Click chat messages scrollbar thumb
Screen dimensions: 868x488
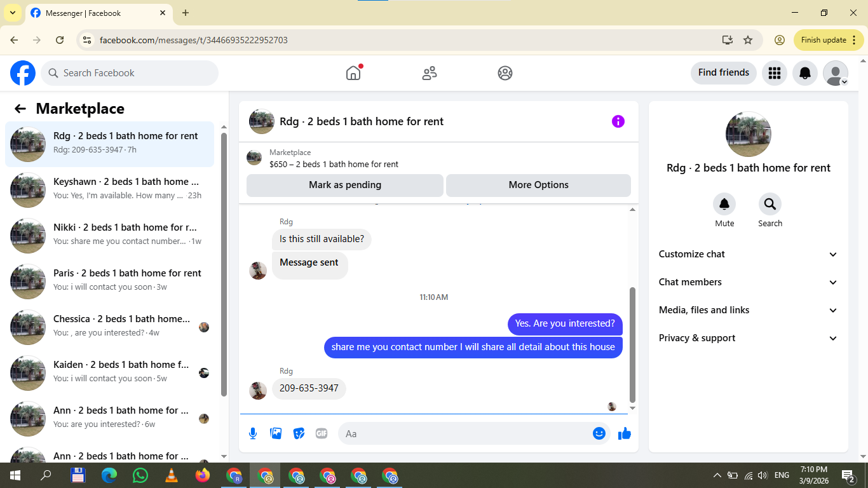coord(632,345)
